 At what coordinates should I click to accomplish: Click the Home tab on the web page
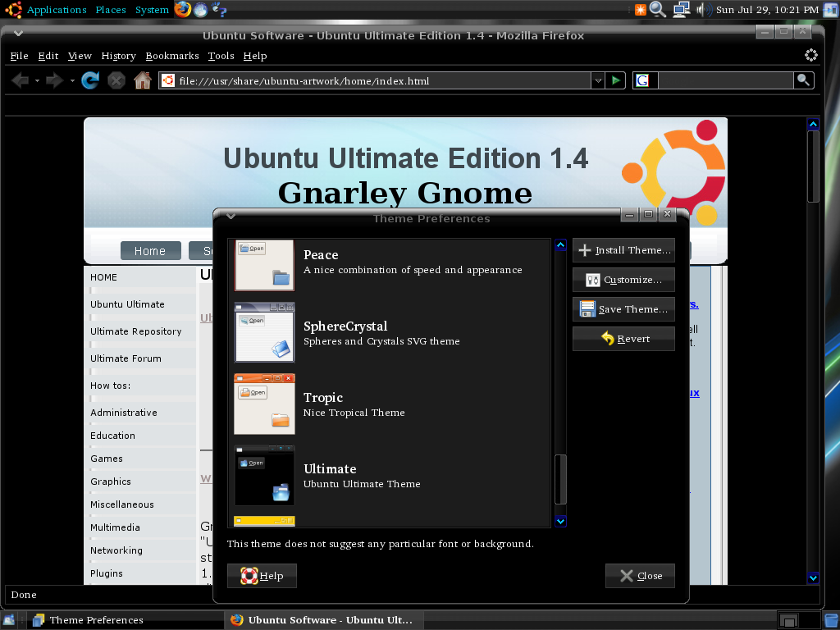click(x=150, y=251)
